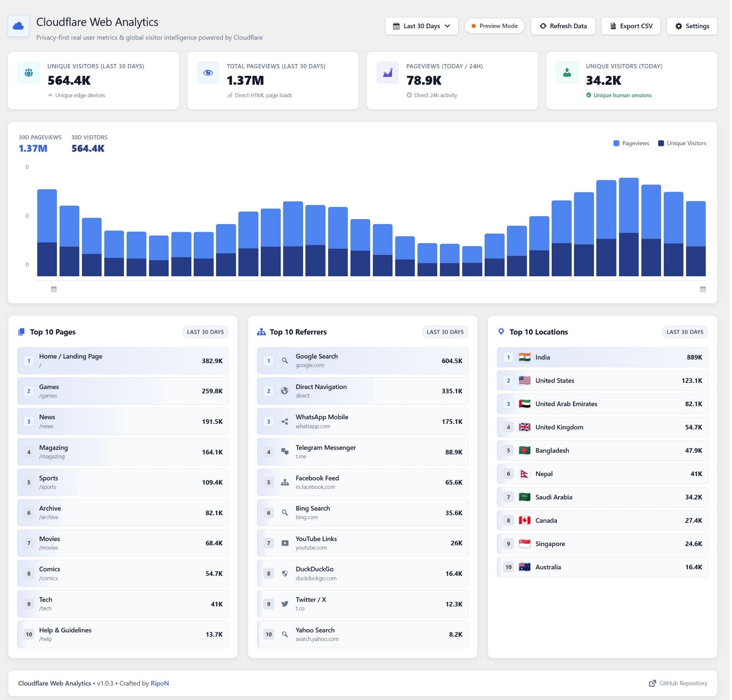Click the Telegram Messenger chat icon
The image size is (732, 700).
click(x=285, y=452)
